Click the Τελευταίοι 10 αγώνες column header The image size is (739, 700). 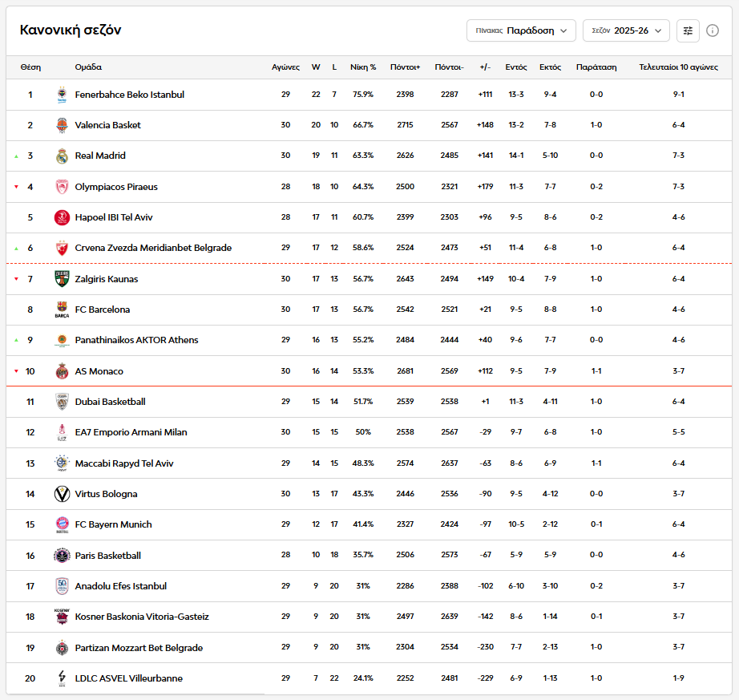(x=678, y=67)
